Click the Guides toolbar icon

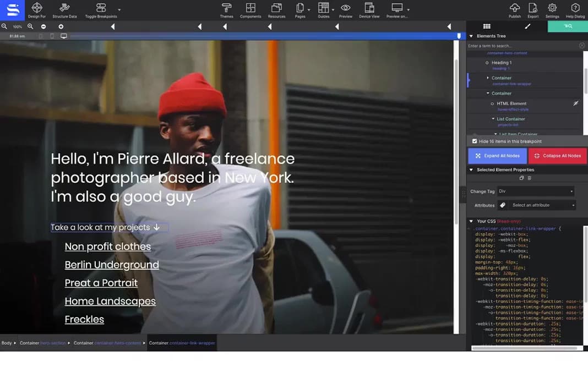coord(323,8)
